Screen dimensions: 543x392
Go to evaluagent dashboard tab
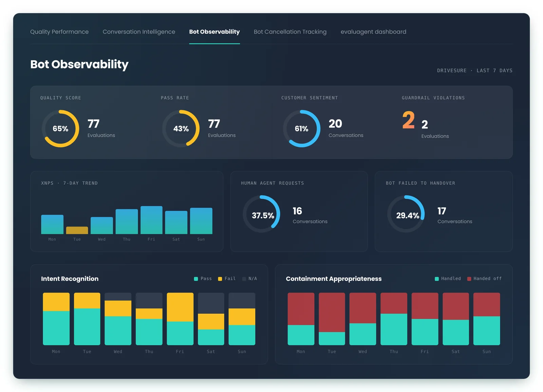(x=373, y=32)
